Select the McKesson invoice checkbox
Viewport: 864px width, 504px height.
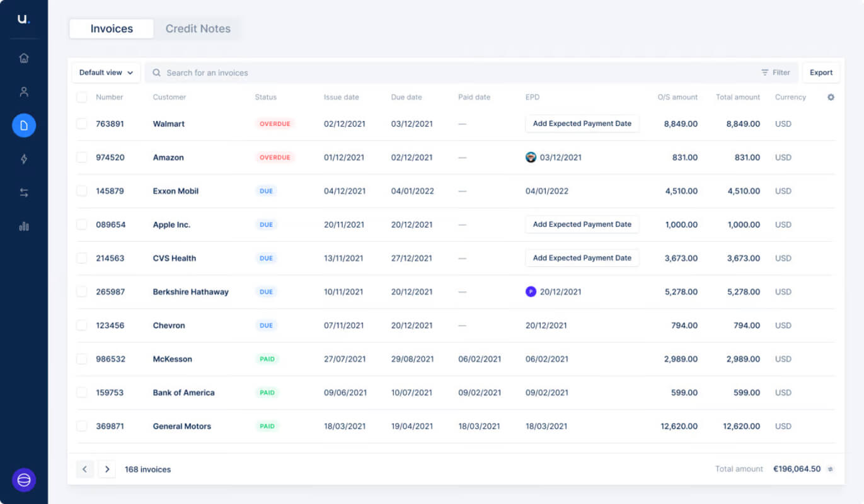click(x=82, y=359)
